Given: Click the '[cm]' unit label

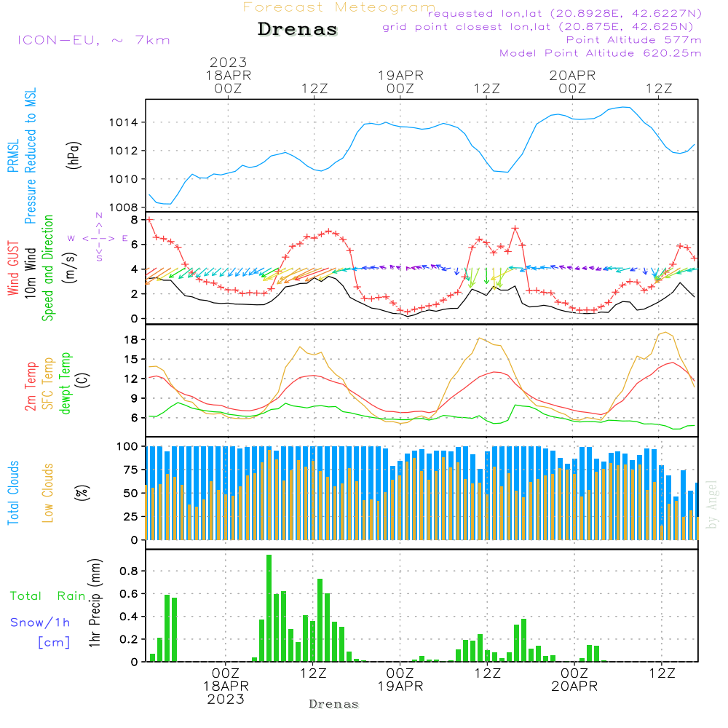Looking at the screenshot, I should (54, 642).
